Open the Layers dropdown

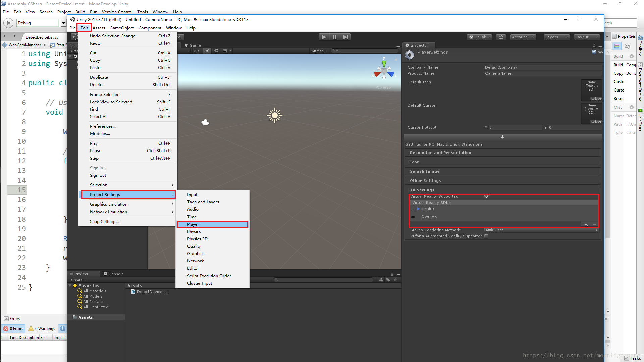click(x=556, y=37)
